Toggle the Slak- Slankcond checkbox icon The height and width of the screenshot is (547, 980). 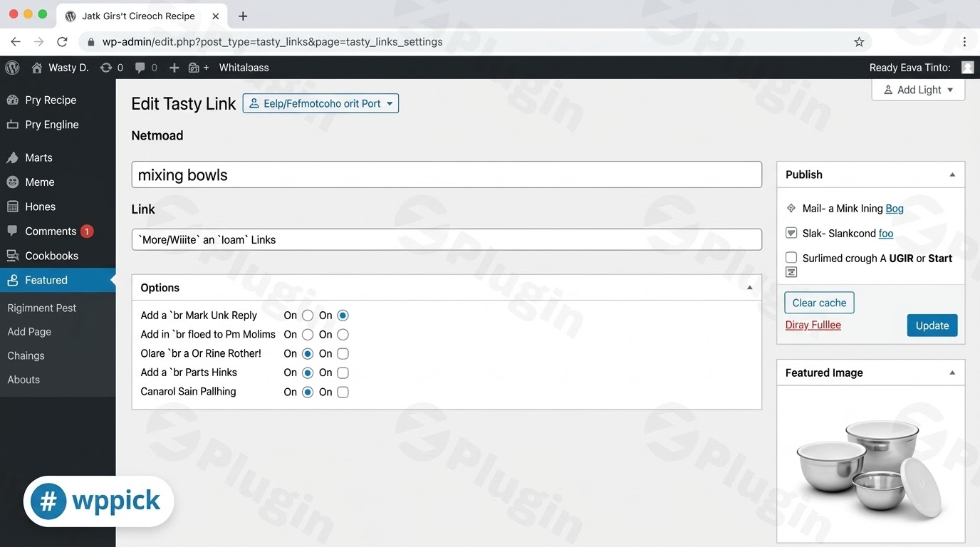coord(791,233)
